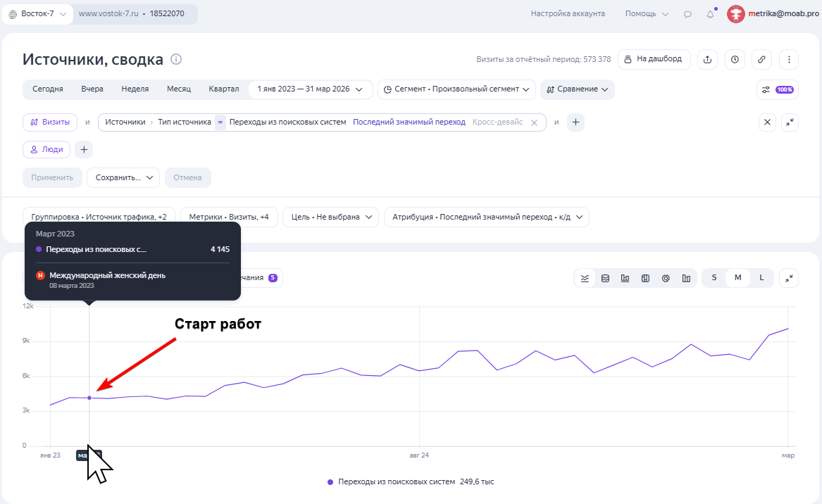Select the Неделя period tab
The height and width of the screenshot is (504, 822).
135,89
